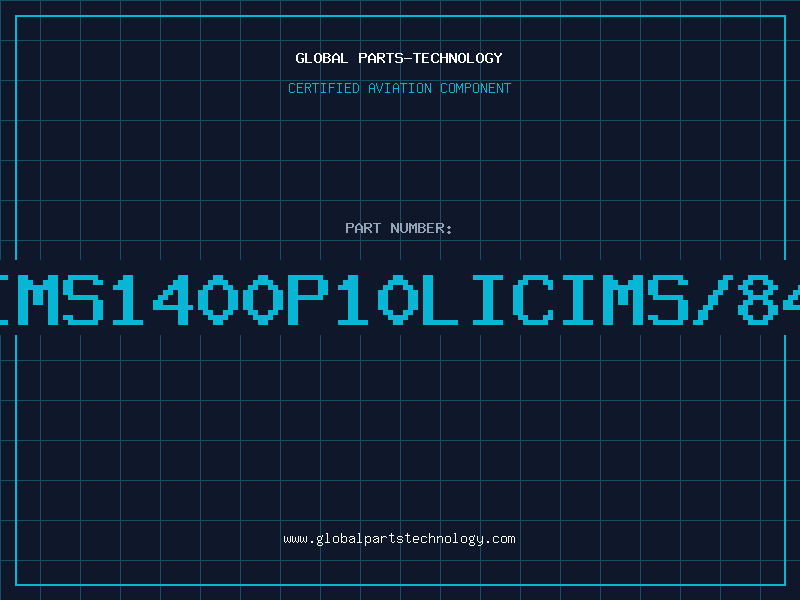Click the .com ending of the website URL
The image size is (800, 600).
click(x=499, y=539)
